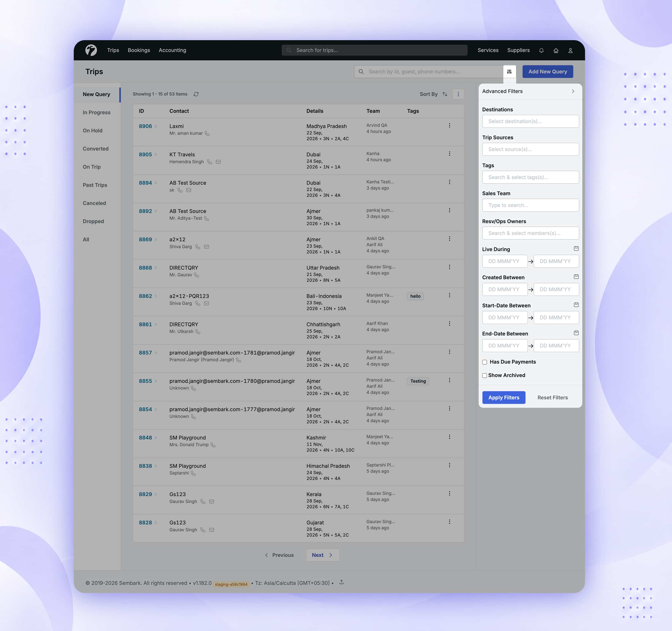Click the Apply Filters button
The height and width of the screenshot is (631, 672).
504,397
